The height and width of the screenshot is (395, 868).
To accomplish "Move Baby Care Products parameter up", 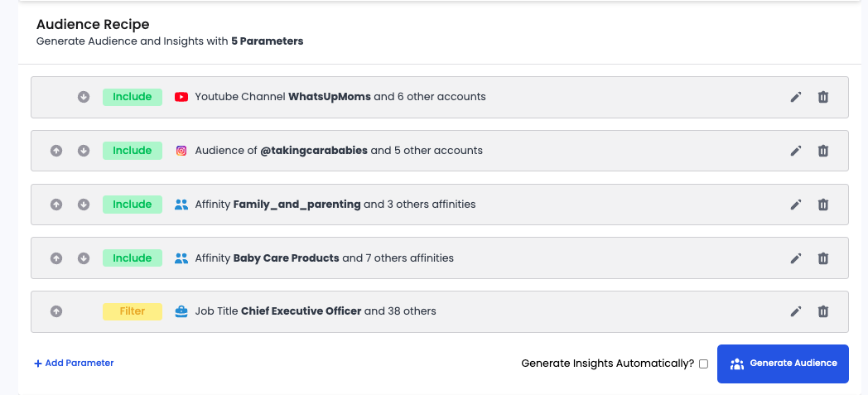I will pyautogui.click(x=56, y=258).
